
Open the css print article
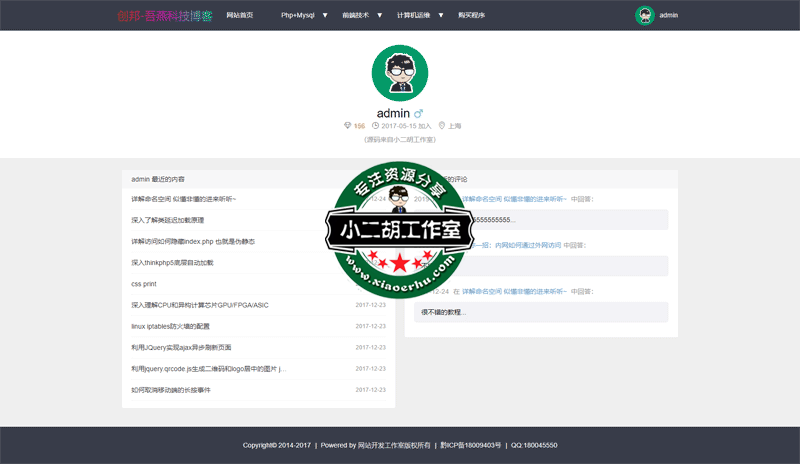(143, 284)
